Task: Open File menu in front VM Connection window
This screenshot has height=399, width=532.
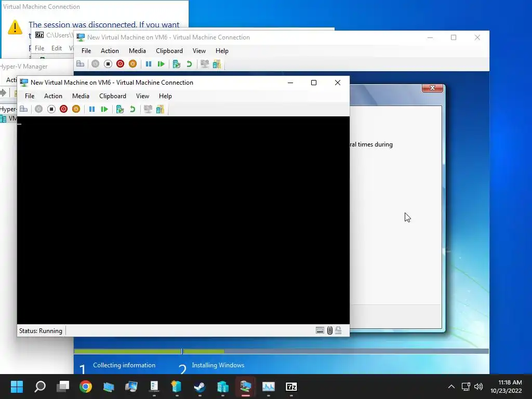Action: 30,96
